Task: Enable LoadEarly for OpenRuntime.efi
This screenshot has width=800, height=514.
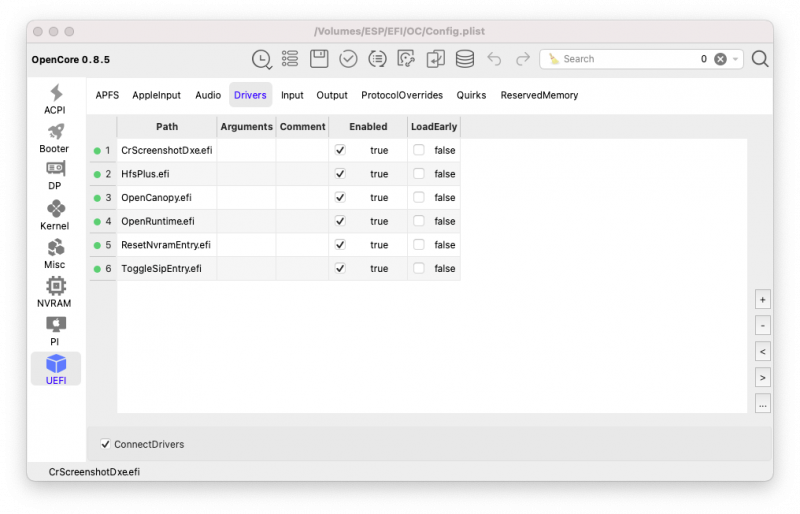Action: [419, 221]
